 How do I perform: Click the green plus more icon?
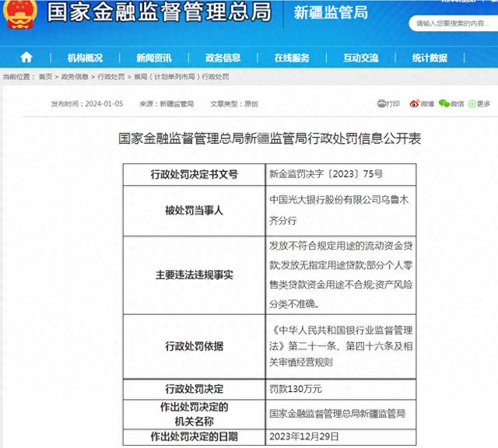click(472, 103)
